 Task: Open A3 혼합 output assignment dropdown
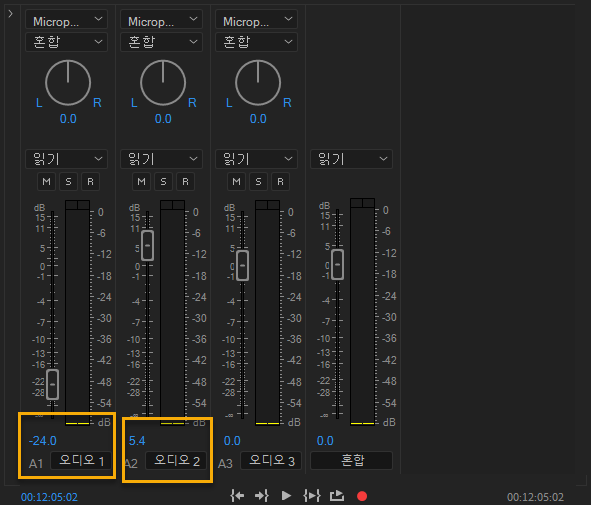tap(256, 42)
